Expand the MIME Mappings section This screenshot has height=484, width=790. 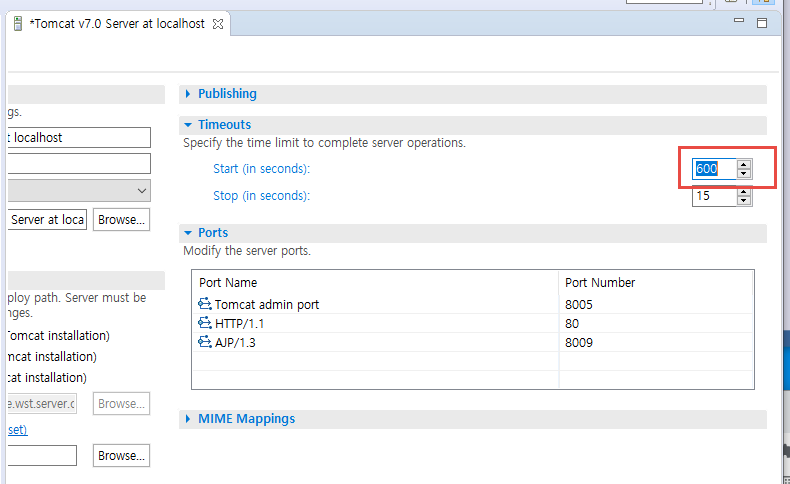(x=188, y=419)
